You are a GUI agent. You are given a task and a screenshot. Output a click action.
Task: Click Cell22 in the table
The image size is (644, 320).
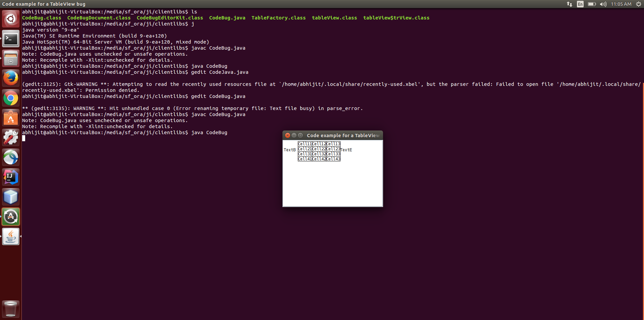[x=319, y=149]
